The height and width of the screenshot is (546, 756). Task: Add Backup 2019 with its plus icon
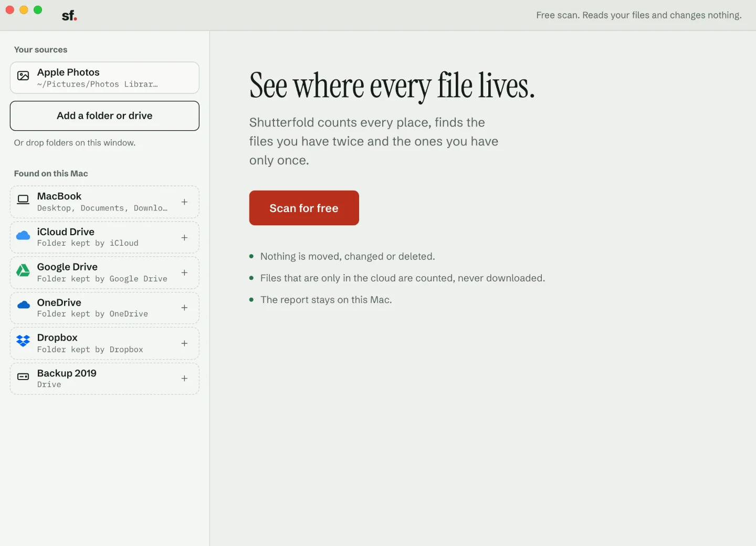pos(184,378)
